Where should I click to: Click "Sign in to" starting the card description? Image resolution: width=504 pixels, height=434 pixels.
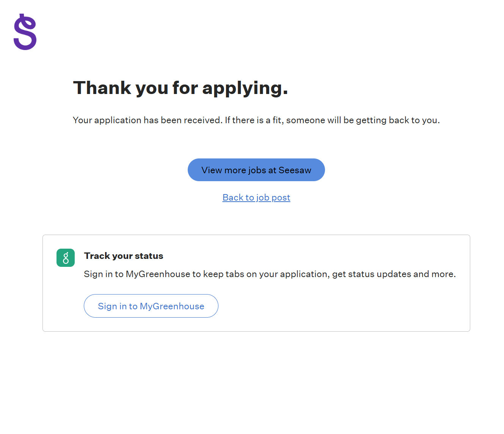[x=104, y=274]
